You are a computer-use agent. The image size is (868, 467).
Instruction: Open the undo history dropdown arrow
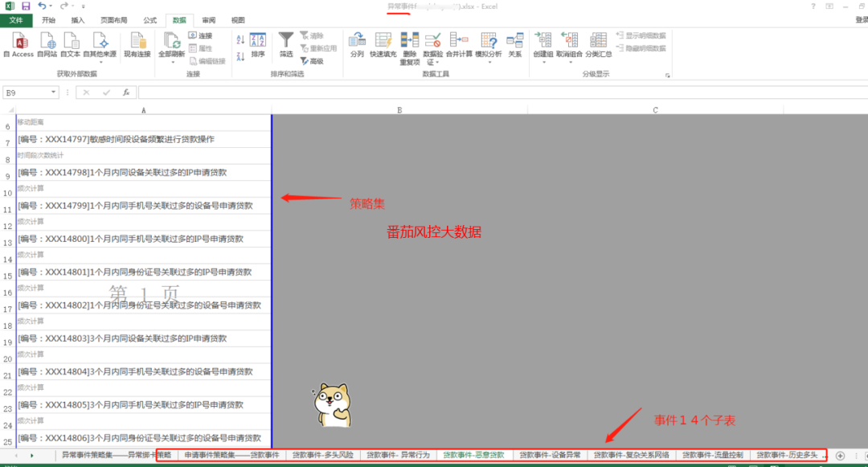click(51, 6)
